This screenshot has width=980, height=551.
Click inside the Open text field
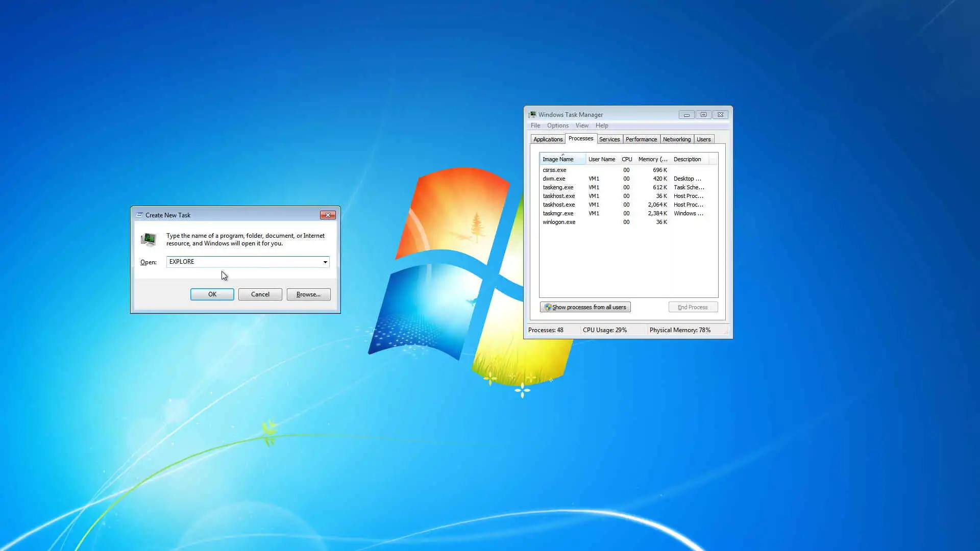tap(245, 262)
